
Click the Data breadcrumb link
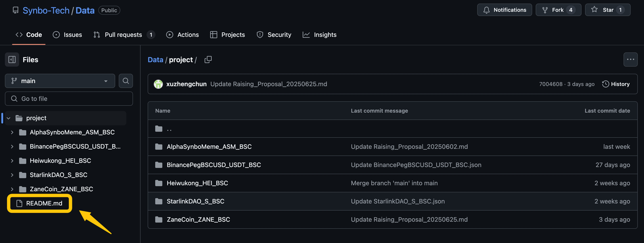coord(155,59)
